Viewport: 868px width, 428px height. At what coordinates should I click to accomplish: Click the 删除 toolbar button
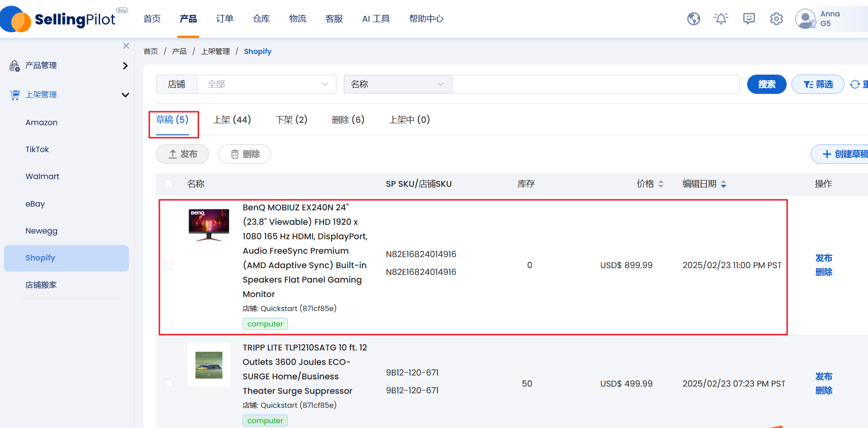point(245,154)
